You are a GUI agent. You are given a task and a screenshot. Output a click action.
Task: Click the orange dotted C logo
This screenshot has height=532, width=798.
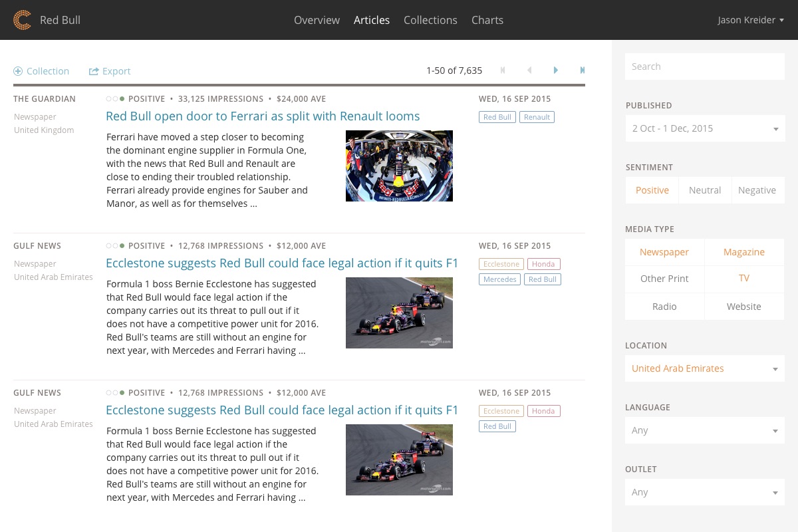tap(22, 20)
